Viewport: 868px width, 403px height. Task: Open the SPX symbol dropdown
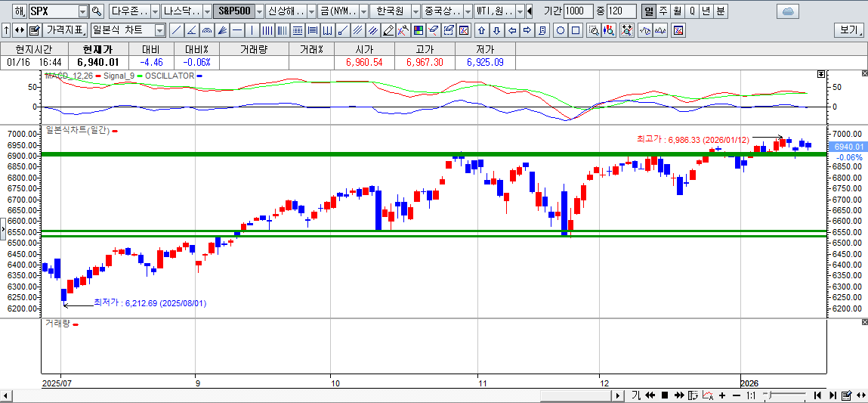(x=82, y=11)
